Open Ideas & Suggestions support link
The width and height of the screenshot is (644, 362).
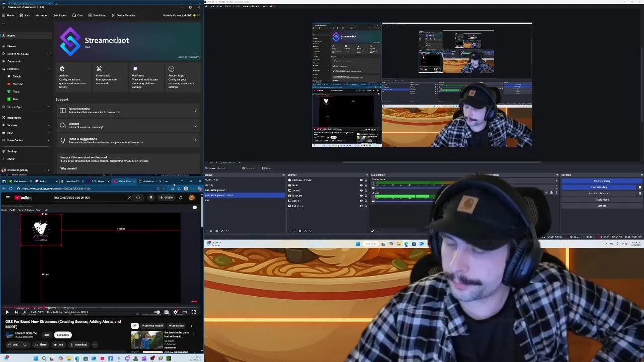click(x=128, y=140)
